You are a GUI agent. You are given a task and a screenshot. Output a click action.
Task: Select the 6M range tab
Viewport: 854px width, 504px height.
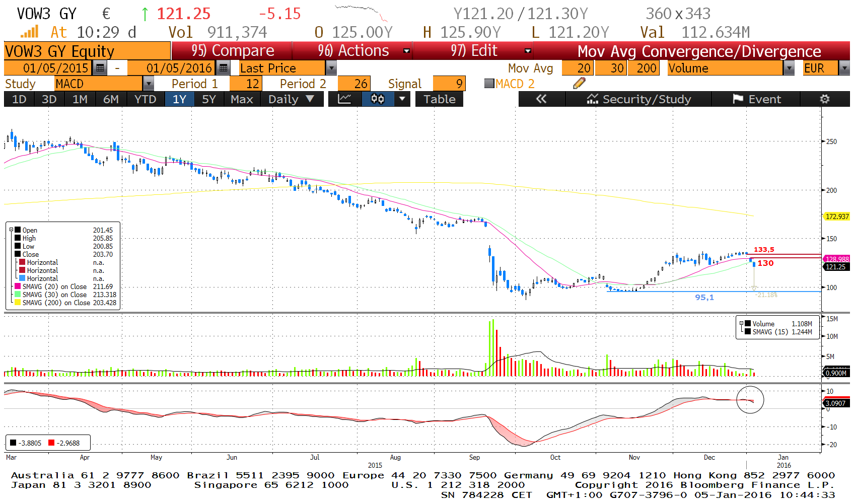(111, 99)
